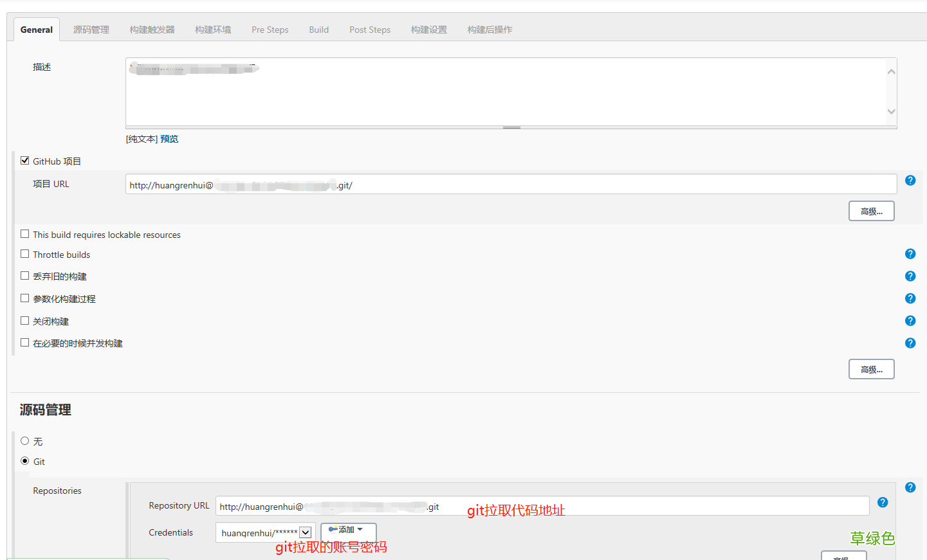Viewport: 927px width, 560px height.
Task: Click help icon next to 项目 URL field
Action: point(910,181)
